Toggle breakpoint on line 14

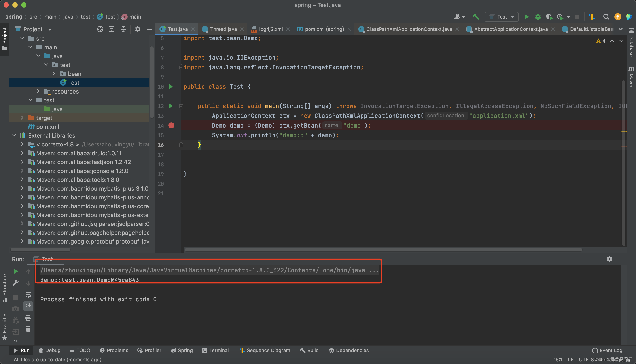pyautogui.click(x=171, y=126)
